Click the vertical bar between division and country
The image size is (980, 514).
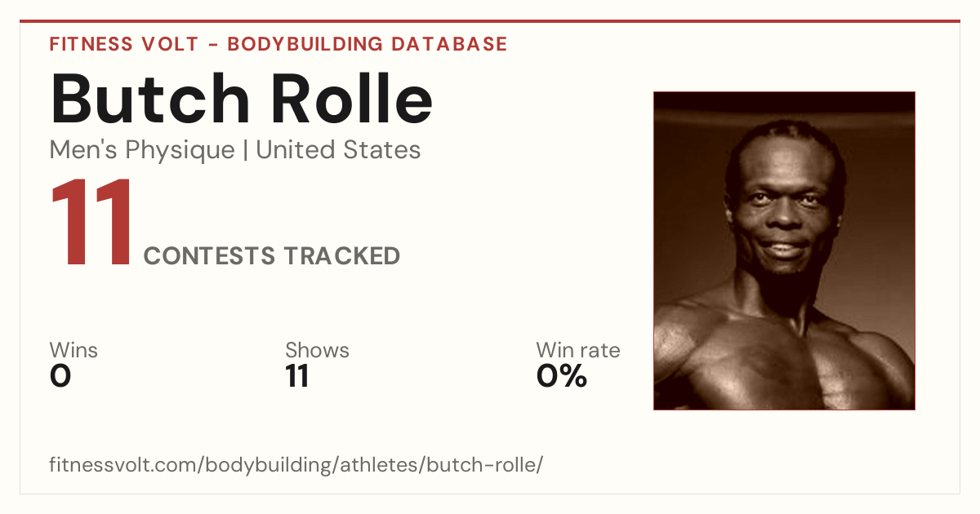tap(245, 150)
